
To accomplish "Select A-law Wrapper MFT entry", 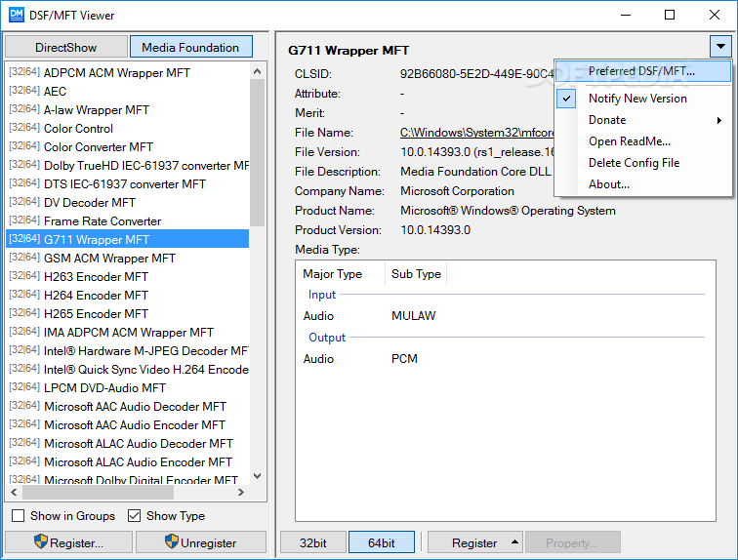I will (128, 109).
